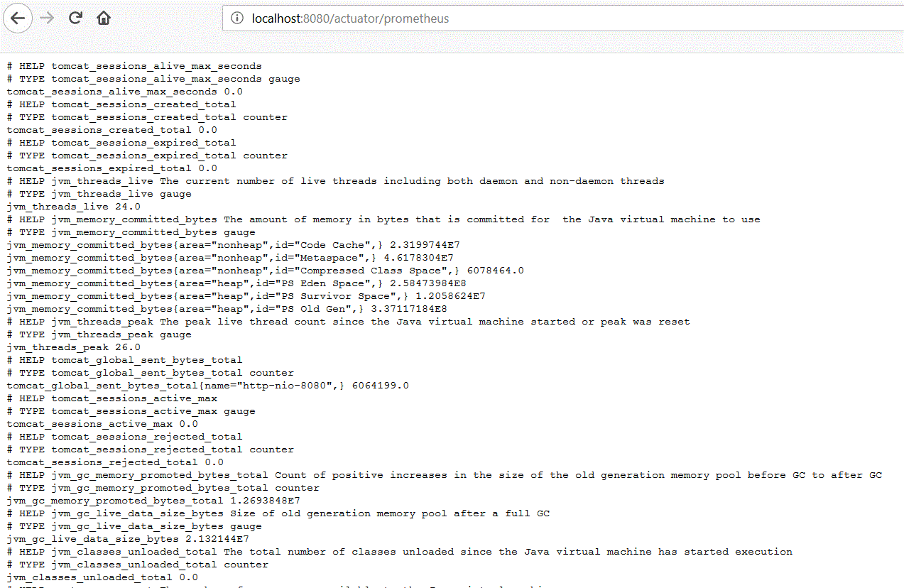
Task: Click the tomcat_sessions_rejected_total TYPE line
Action: tap(142, 449)
